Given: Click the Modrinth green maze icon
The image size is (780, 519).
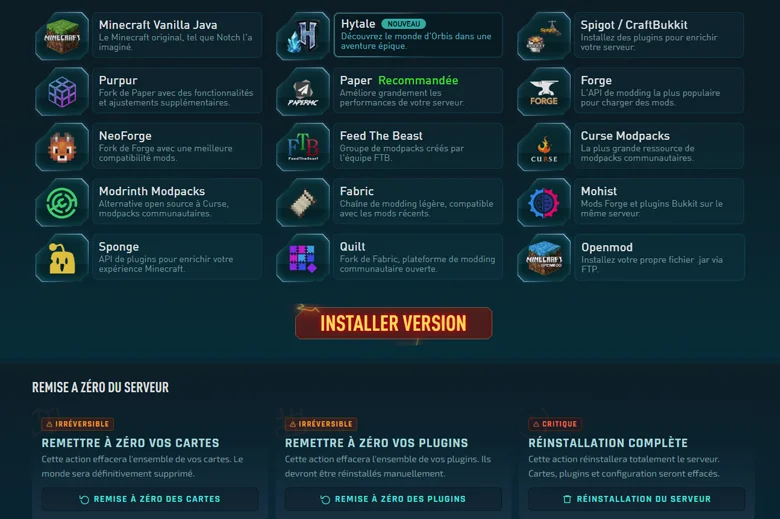Looking at the screenshot, I should (62, 203).
